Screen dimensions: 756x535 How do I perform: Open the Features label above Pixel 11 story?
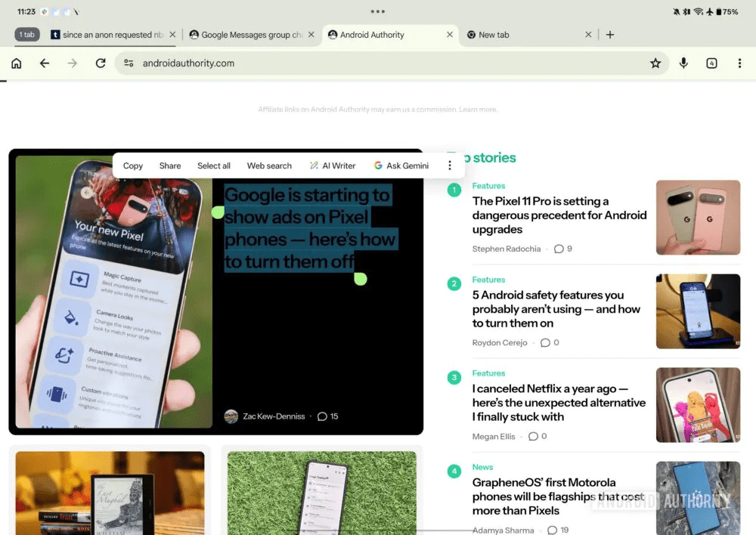click(488, 186)
